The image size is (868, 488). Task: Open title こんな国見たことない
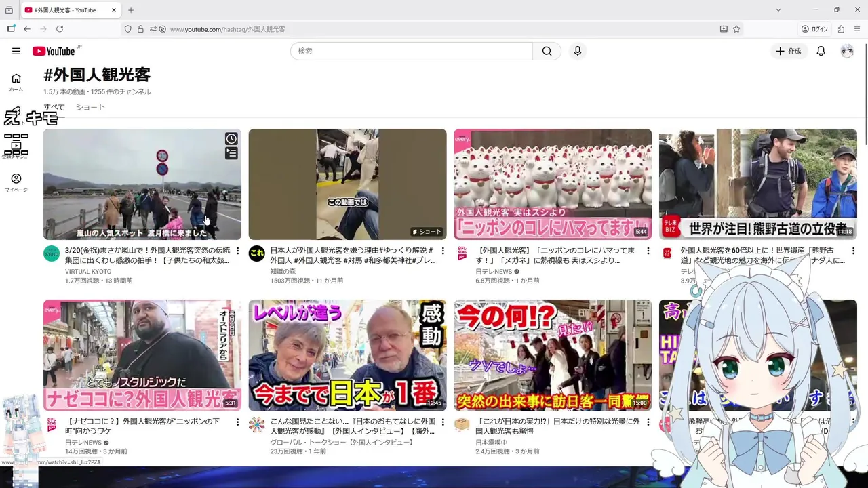[x=353, y=426]
